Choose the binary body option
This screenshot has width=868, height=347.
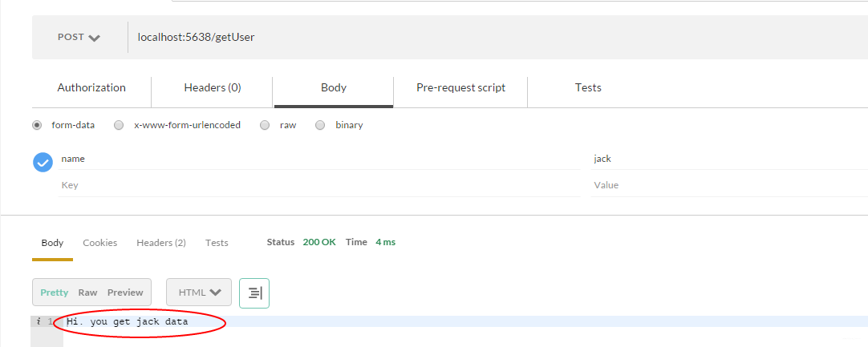click(320, 125)
